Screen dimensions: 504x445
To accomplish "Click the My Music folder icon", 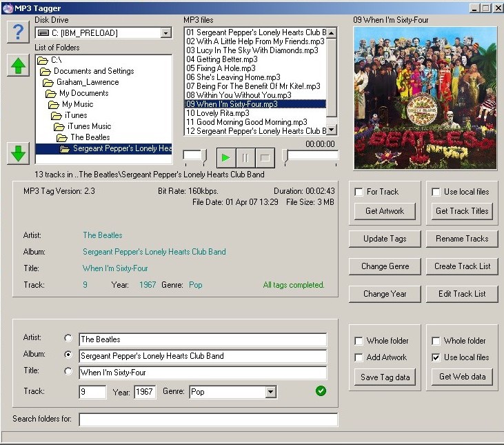I will pyautogui.click(x=53, y=104).
